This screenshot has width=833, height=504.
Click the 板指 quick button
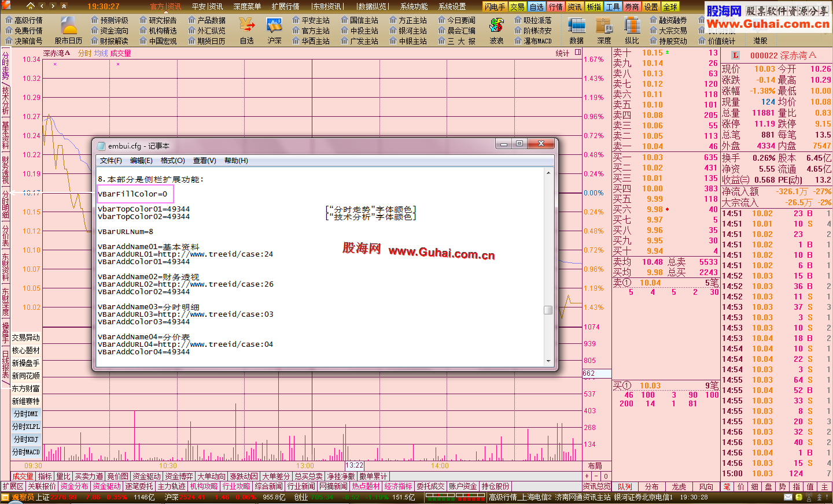(x=594, y=7)
